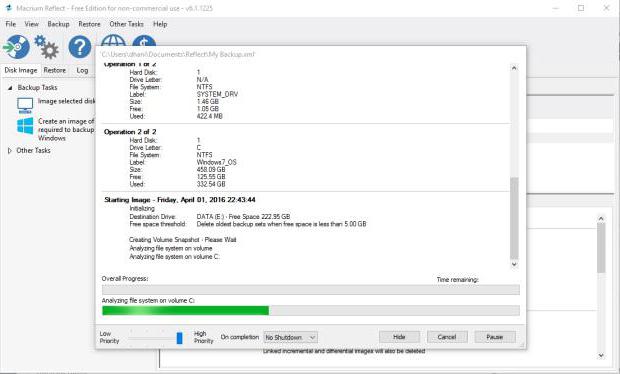Screen dimensions: 620x374
Task: Click the dollar sign purchase icon
Action: 144,40
